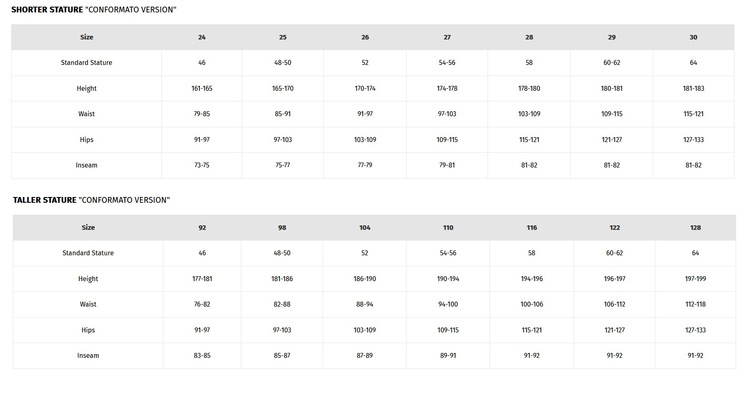Select size 30 column header
Screen dimensions: 750x414
[x=693, y=37]
